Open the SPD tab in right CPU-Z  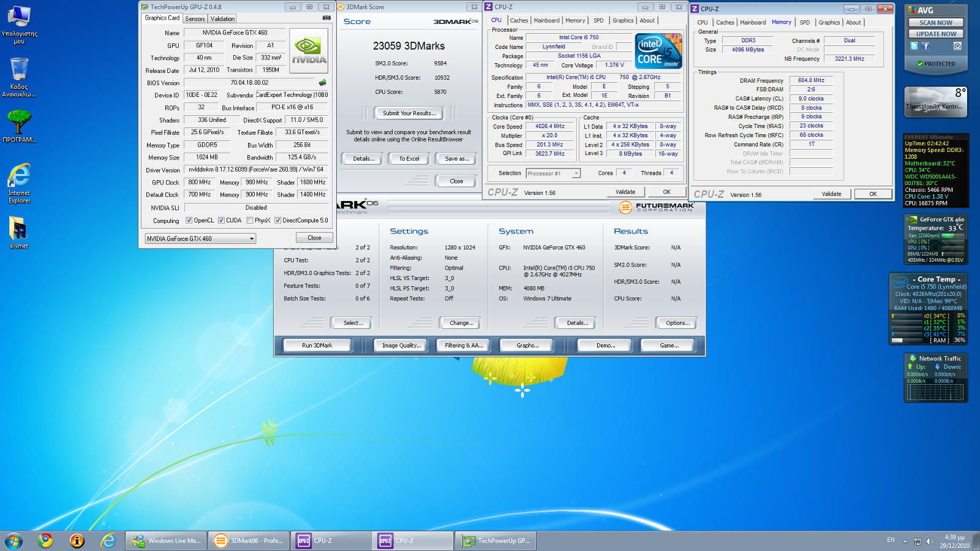point(805,22)
